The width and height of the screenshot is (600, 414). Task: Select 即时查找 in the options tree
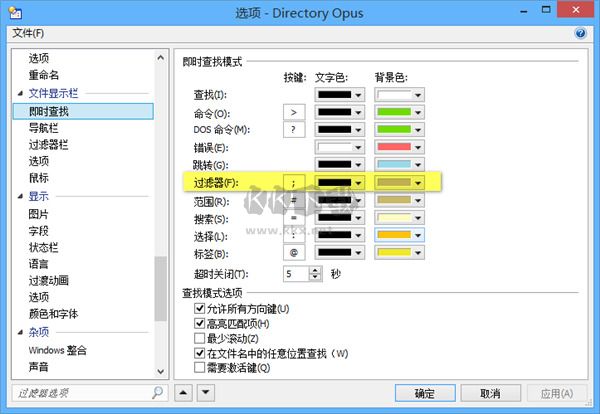tap(83, 111)
